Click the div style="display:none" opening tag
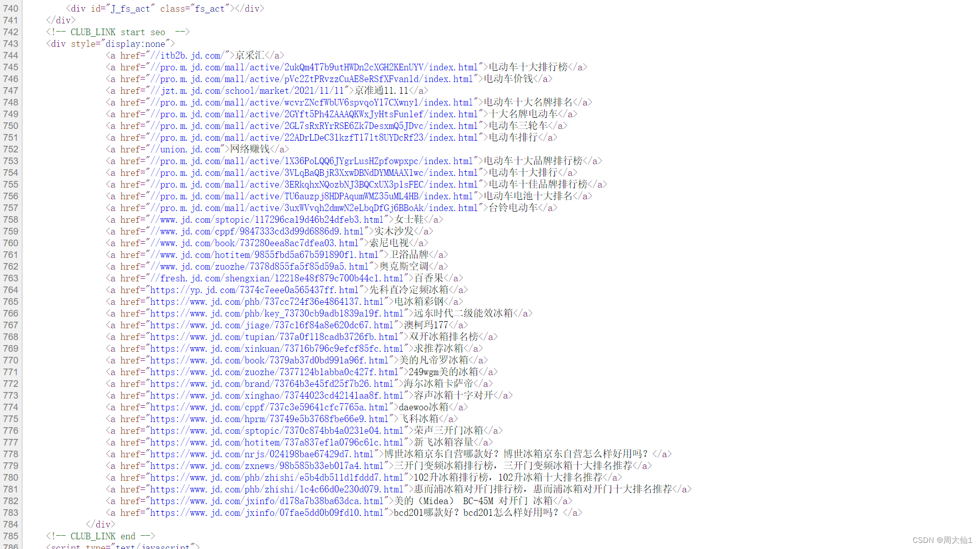This screenshot has width=980, height=549. click(x=111, y=44)
